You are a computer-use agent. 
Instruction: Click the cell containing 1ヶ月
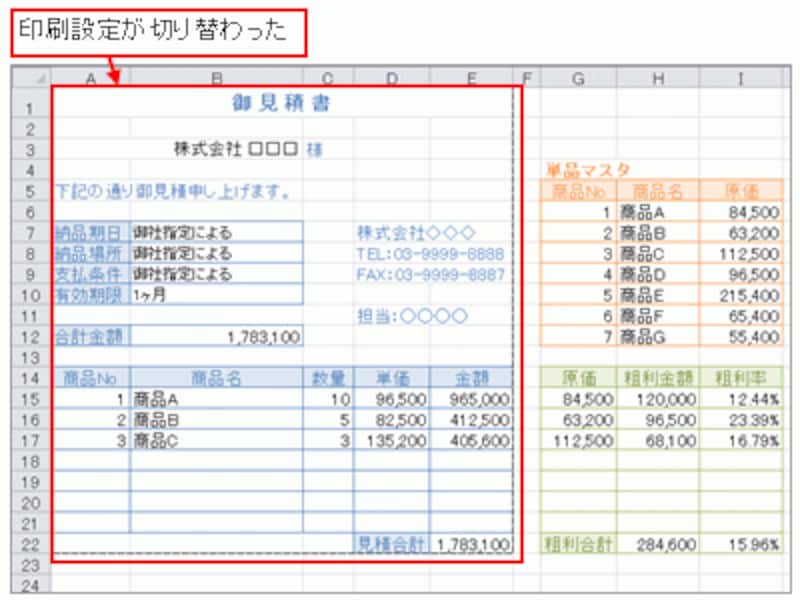pyautogui.click(x=217, y=295)
